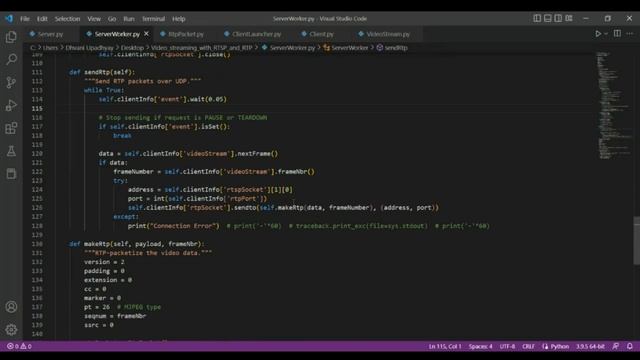Screen dimensions: 640x360
Task: Click Ln 115, Col 1 status item
Action: tap(444, 347)
